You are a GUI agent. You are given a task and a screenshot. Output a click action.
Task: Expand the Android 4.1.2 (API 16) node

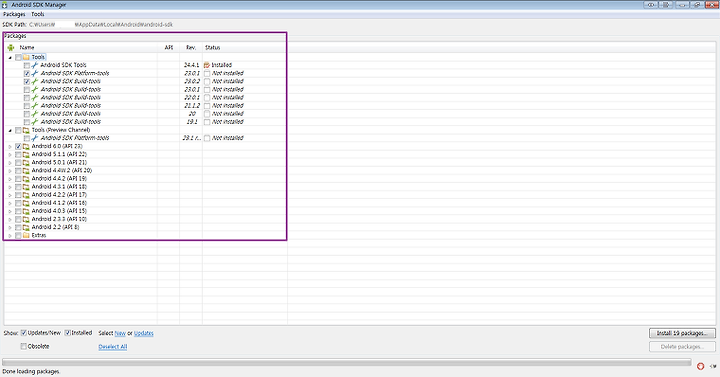click(x=10, y=203)
